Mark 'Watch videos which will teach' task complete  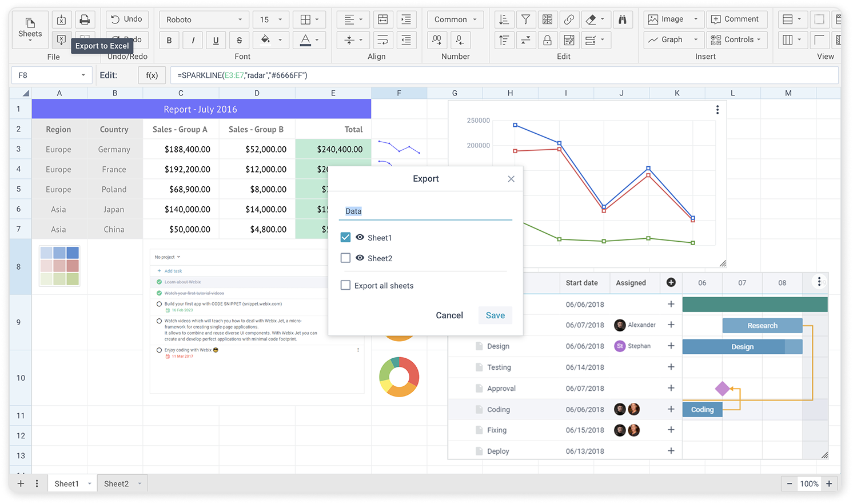(x=159, y=321)
